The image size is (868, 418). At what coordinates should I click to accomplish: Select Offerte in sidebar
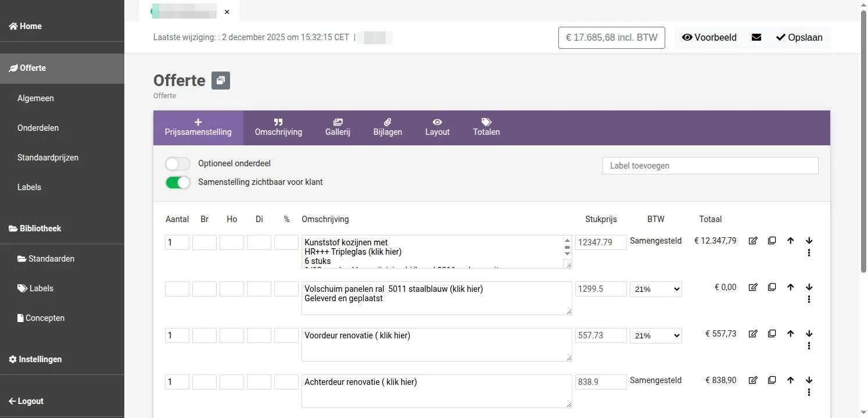62,68
